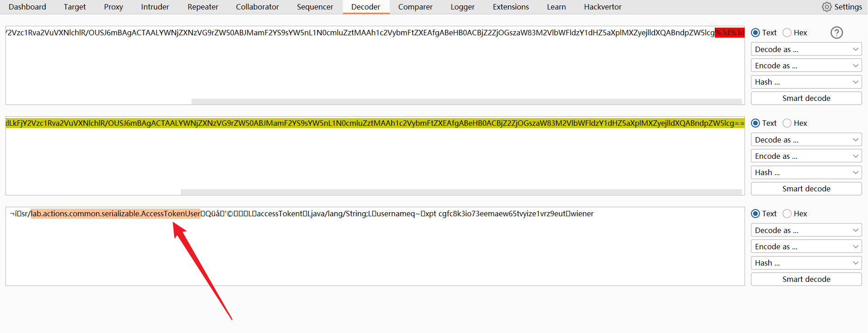
Task: Switch to the Dashboard tab
Action: (x=28, y=7)
